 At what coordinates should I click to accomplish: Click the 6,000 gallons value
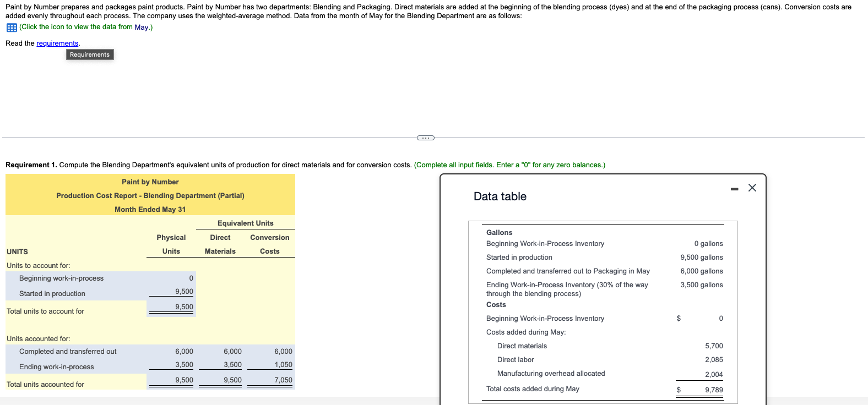coord(701,271)
